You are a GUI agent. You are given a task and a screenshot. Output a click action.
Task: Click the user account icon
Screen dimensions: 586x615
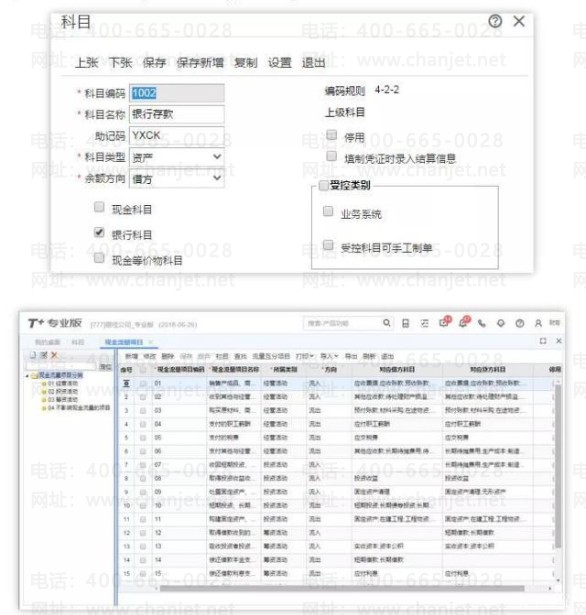(538, 323)
